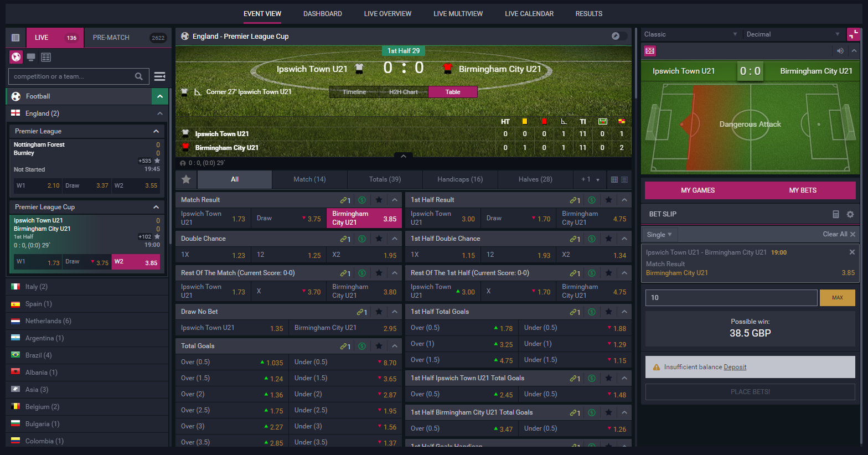Collapse the Football sport section
The width and height of the screenshot is (868, 455).
point(160,96)
